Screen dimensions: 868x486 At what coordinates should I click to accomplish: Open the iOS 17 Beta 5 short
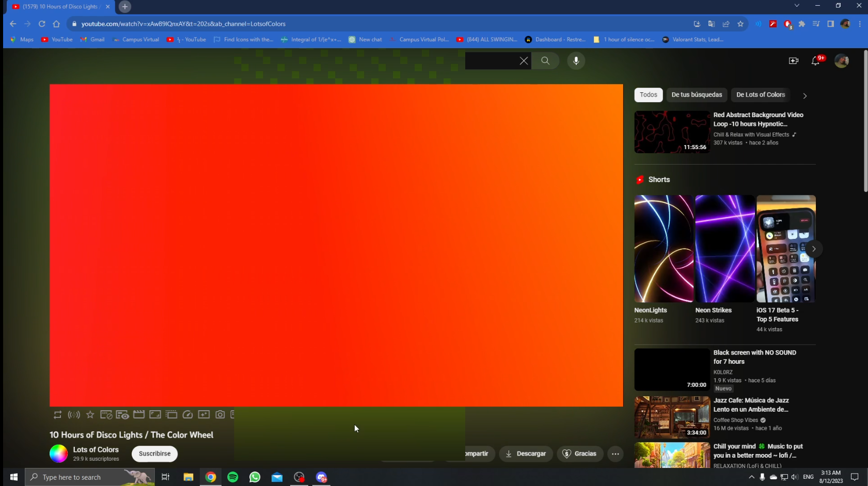786,249
